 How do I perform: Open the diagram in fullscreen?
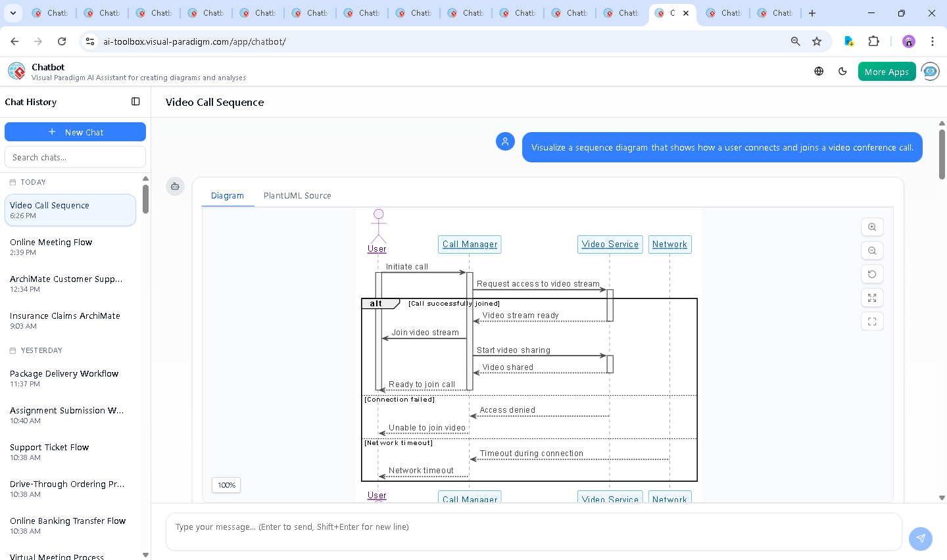(x=872, y=321)
